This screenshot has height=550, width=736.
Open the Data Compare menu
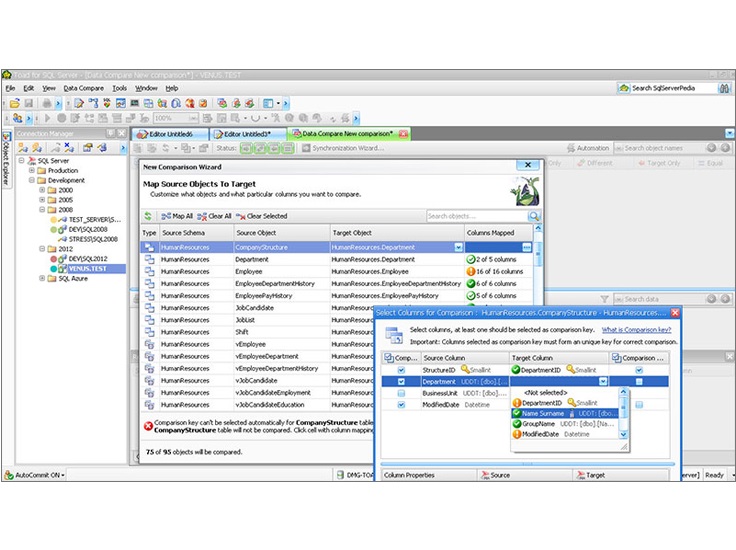pyautogui.click(x=84, y=88)
